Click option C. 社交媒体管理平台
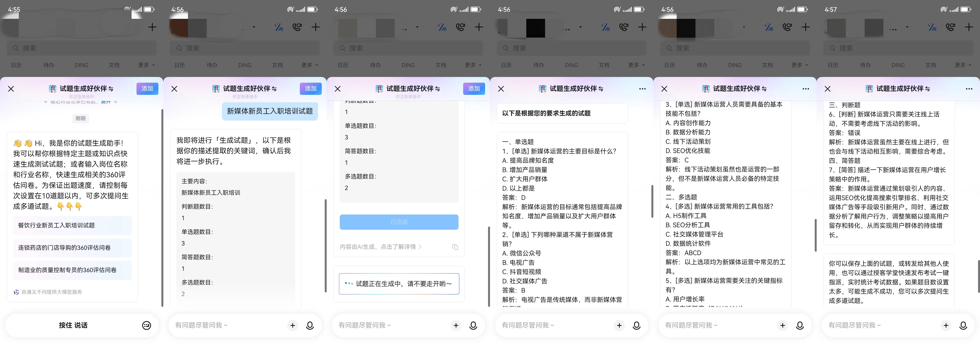The height and width of the screenshot is (353, 980). click(694, 234)
